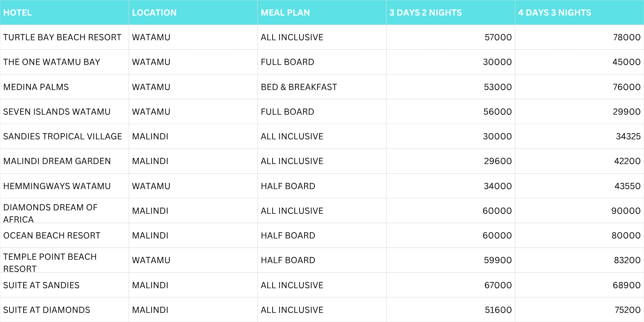The width and height of the screenshot is (644, 322).
Task: Click the HOTEL column header
Action: point(18,13)
